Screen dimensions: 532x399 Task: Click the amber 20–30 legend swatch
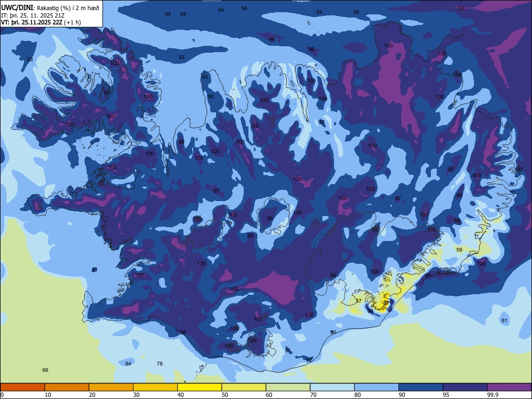click(x=111, y=387)
